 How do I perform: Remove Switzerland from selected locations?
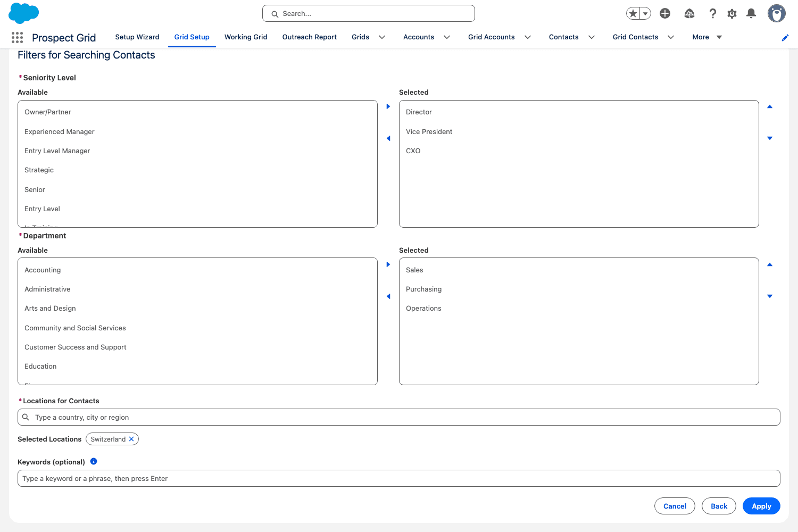131,439
